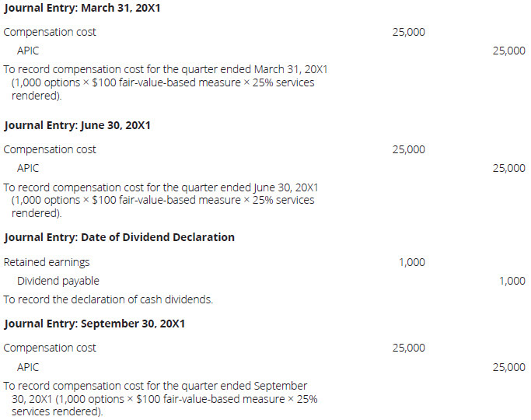Select Compensation cost in the September 30 entry

(50, 348)
